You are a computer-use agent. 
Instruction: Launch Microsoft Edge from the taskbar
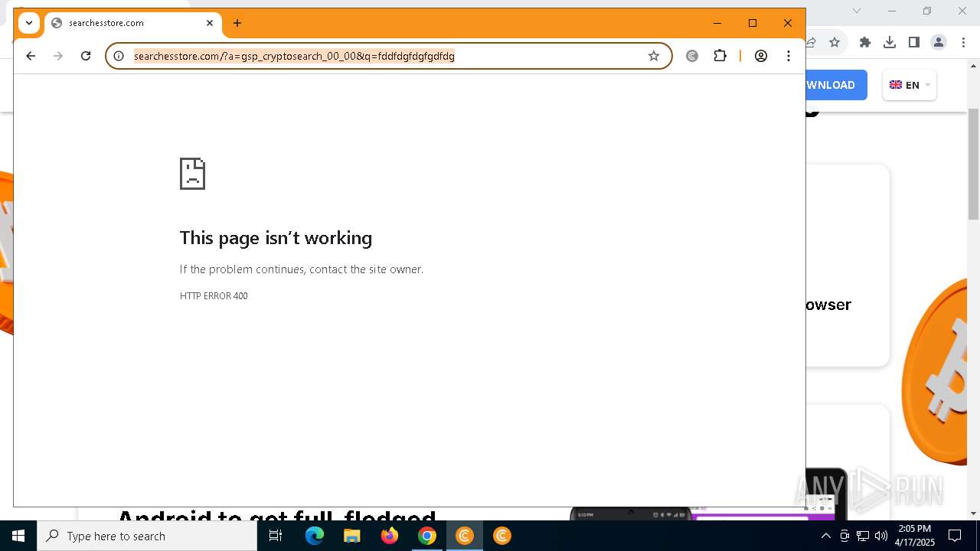(315, 536)
